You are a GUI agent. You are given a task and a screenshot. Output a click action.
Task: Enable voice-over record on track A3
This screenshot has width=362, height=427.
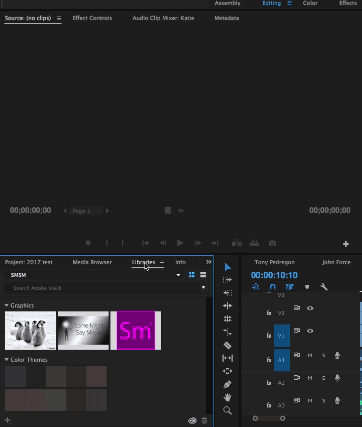(337, 401)
